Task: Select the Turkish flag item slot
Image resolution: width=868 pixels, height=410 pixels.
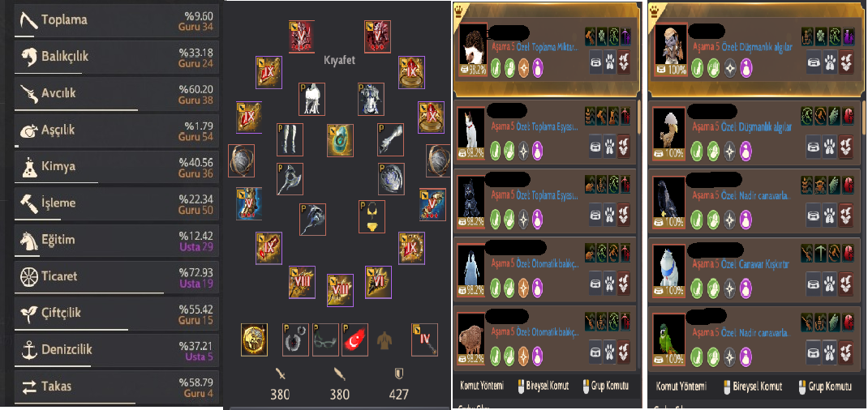Action: tap(355, 340)
